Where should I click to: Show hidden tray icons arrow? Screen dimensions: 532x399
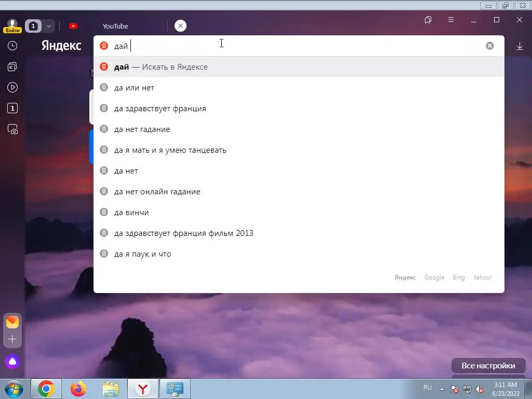click(x=442, y=389)
